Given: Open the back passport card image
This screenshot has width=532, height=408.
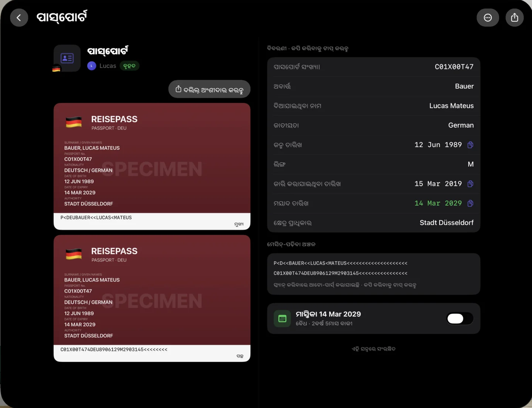Looking at the screenshot, I should (x=152, y=298).
